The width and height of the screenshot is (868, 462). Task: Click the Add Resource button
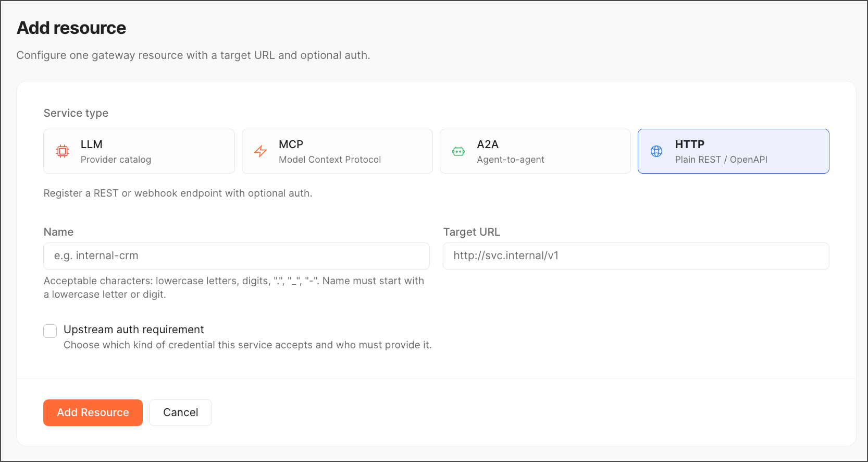(x=93, y=412)
